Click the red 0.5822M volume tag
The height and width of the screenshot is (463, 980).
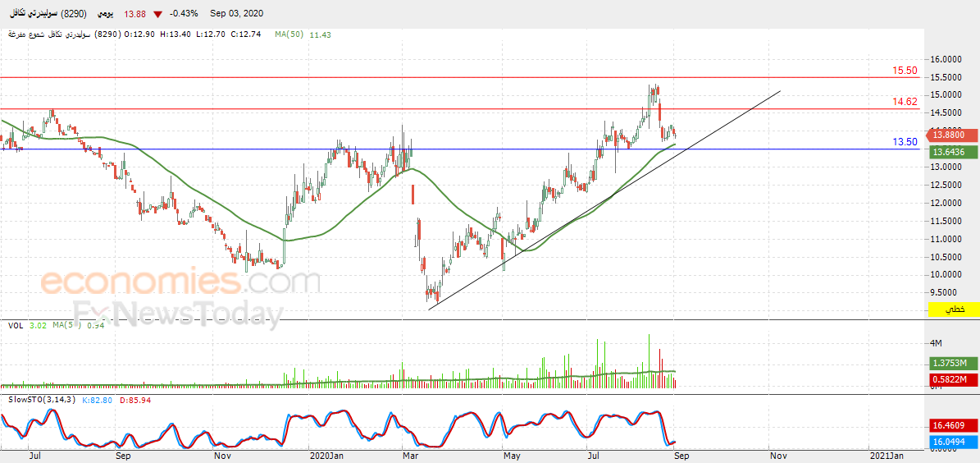953,379
